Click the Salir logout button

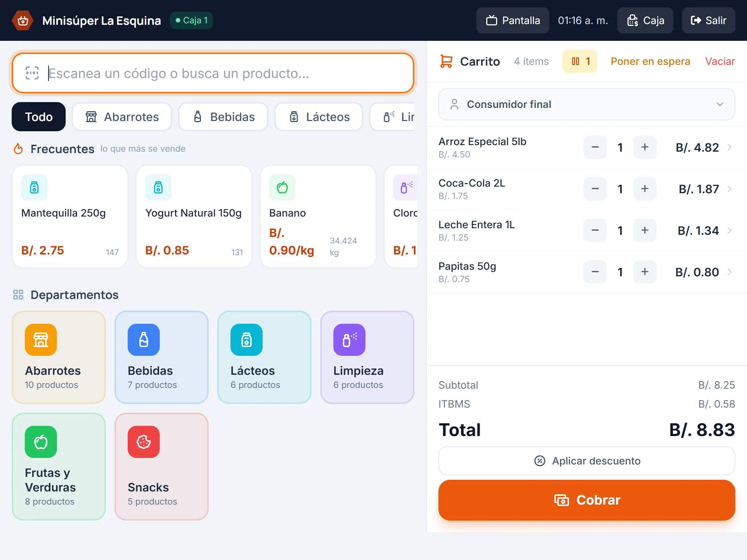pos(709,20)
